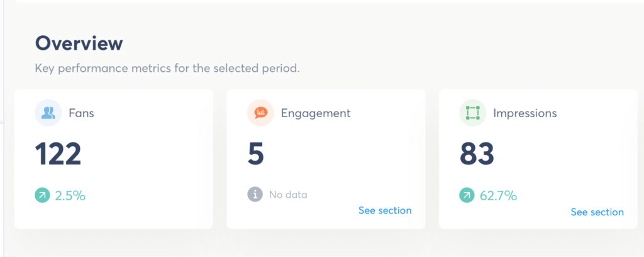This screenshot has width=644, height=257.
Task: Click the No data label
Action: click(288, 195)
